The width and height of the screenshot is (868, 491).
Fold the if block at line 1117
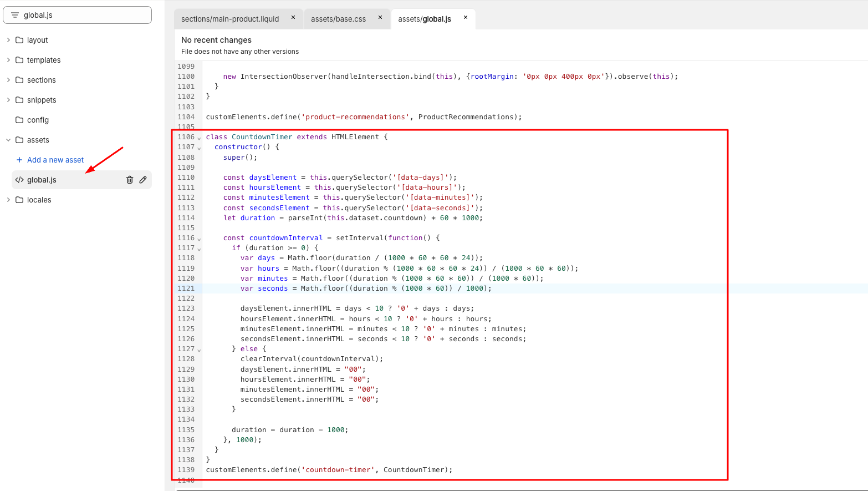click(199, 249)
